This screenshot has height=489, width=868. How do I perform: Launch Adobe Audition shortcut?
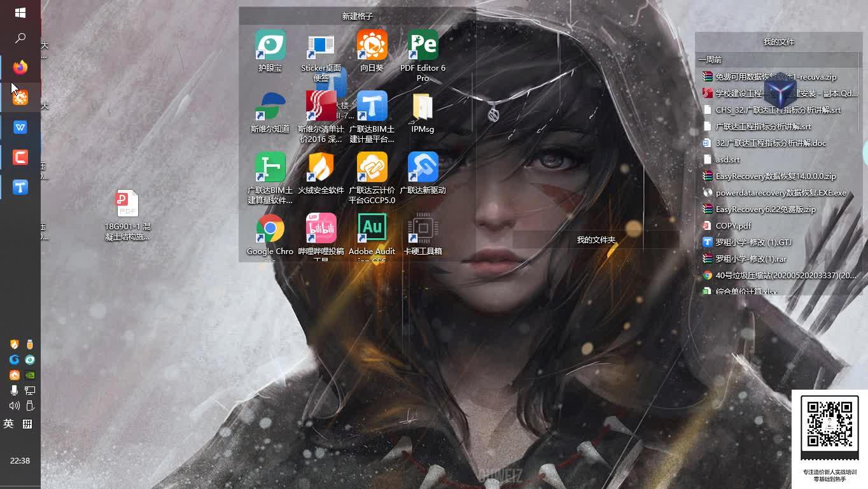pos(372,236)
